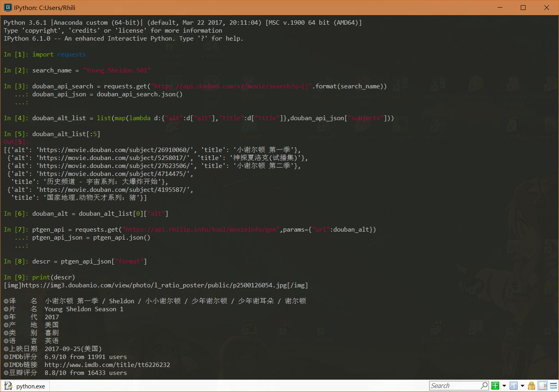Click the 'print(descr)' input line
This screenshot has width=559, height=392.
pos(53,277)
